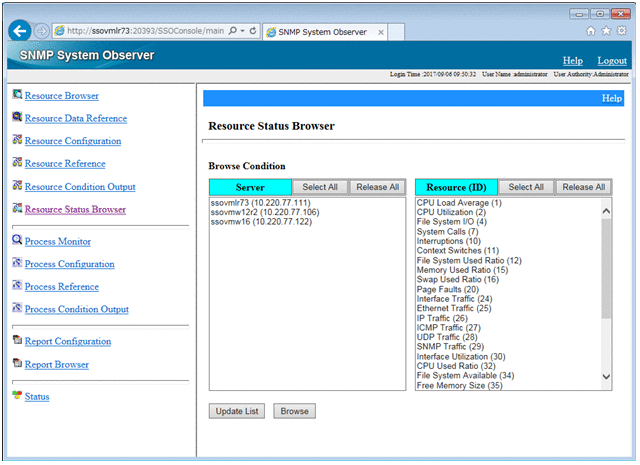Switch to SNMP System Observer tab
This screenshot has height=465, width=640.
pos(318,32)
